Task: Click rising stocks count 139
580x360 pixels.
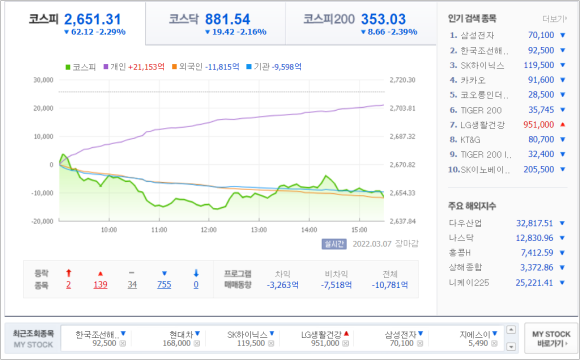Action: click(100, 285)
